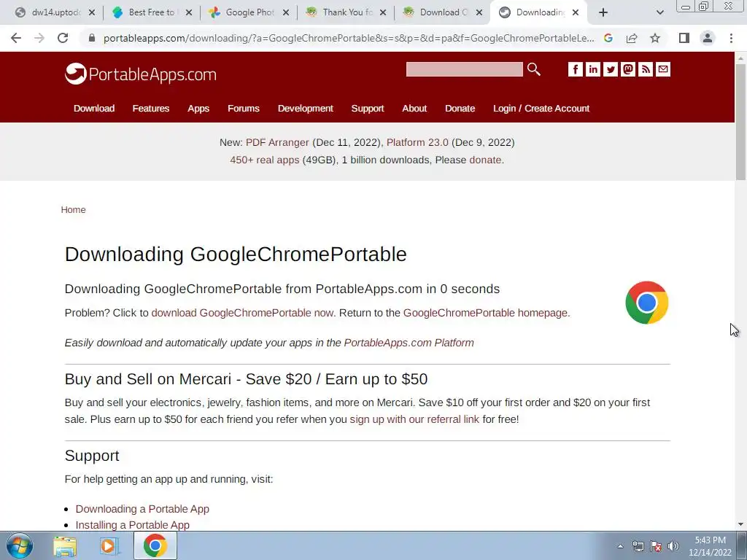Click download GoogleChromePortable now link
The width and height of the screenshot is (747, 560).
click(242, 313)
